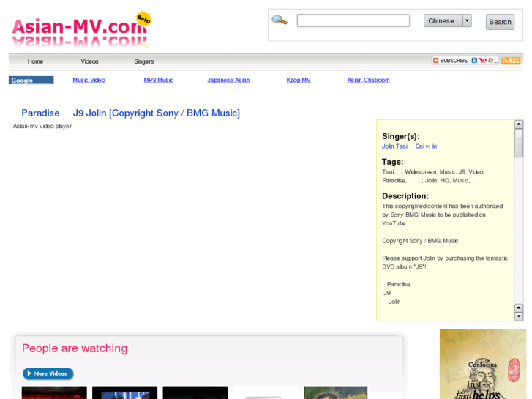Open the MP3 Music link
Image resolution: width=532 pixels, height=399 pixels.
point(159,80)
